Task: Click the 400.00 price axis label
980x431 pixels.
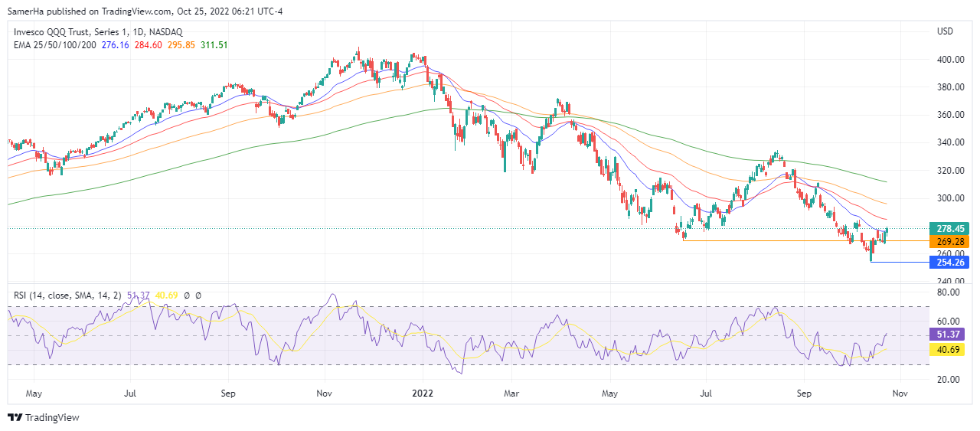Action: point(950,60)
